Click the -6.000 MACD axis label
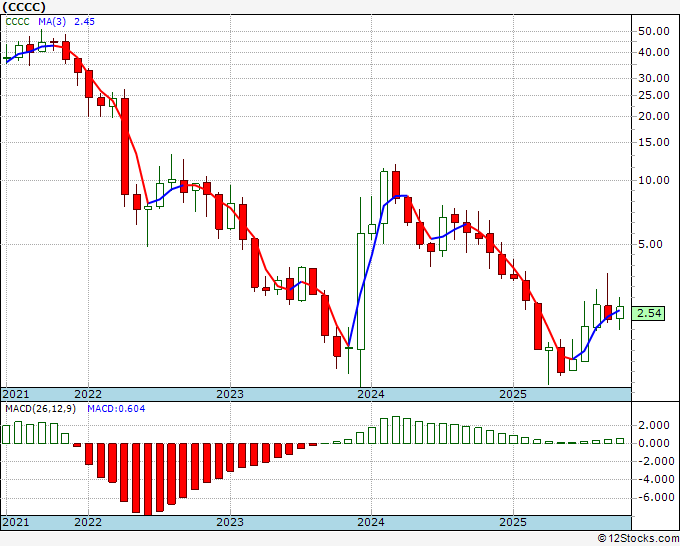 653,497
